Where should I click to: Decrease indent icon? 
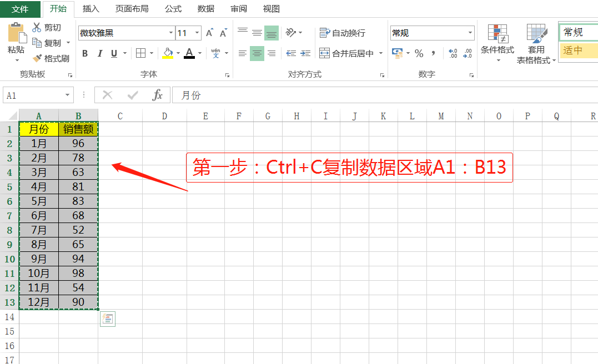[291, 53]
